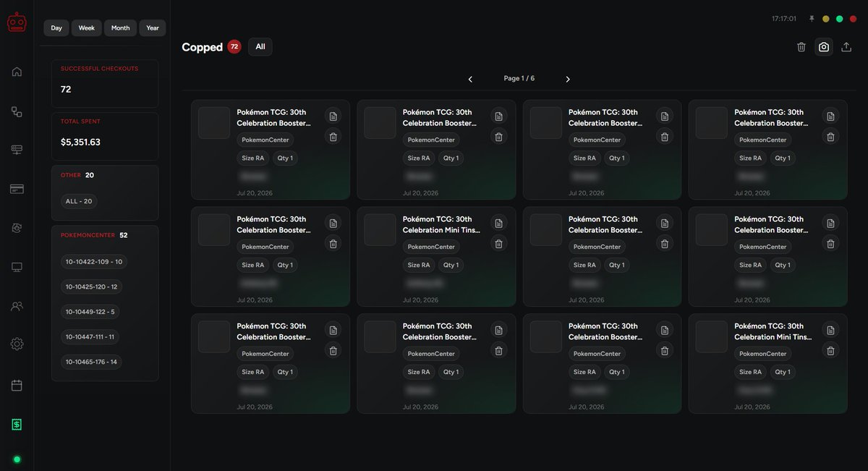Click the 17:17:01 clock
868x471 pixels.
click(x=784, y=19)
